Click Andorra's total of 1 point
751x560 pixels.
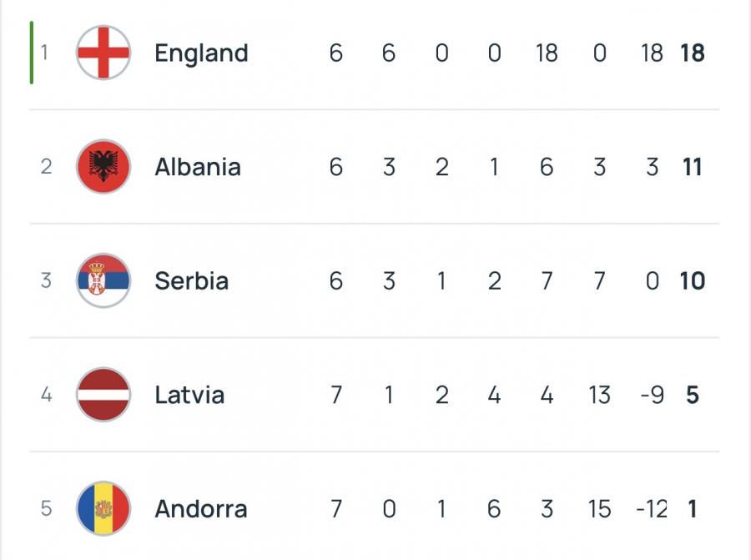tap(692, 508)
